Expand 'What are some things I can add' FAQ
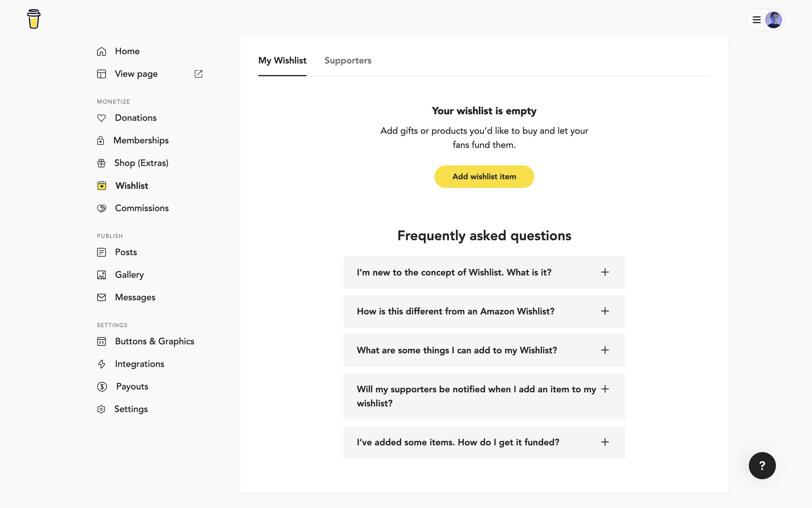Viewport: 812px width, 508px height. [605, 350]
